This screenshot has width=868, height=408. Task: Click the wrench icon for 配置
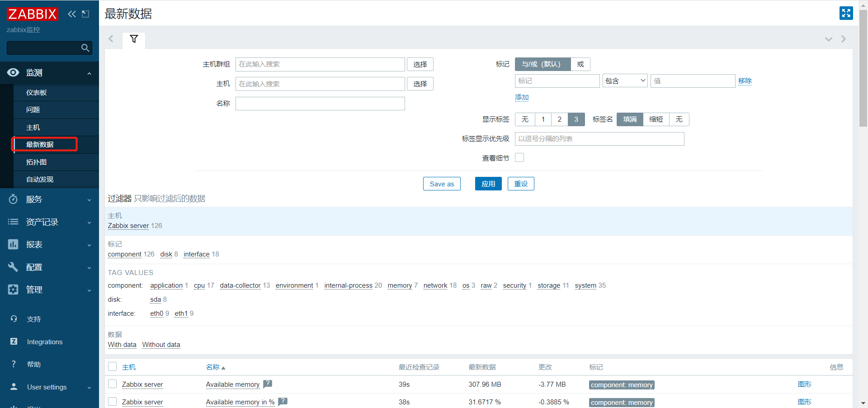14,267
